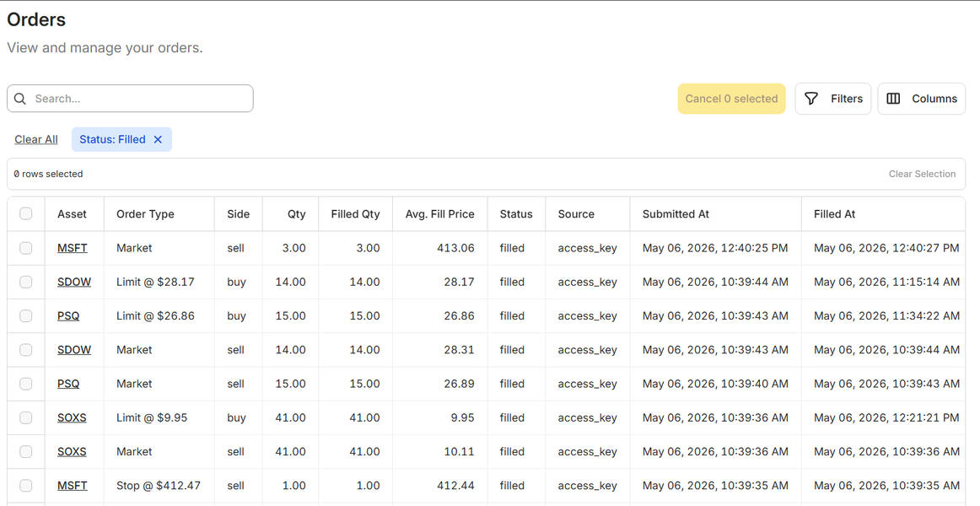Focus the Search input field

point(130,99)
